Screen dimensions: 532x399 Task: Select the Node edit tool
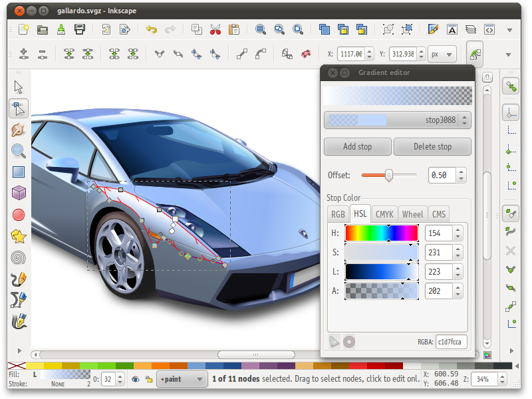[x=19, y=108]
